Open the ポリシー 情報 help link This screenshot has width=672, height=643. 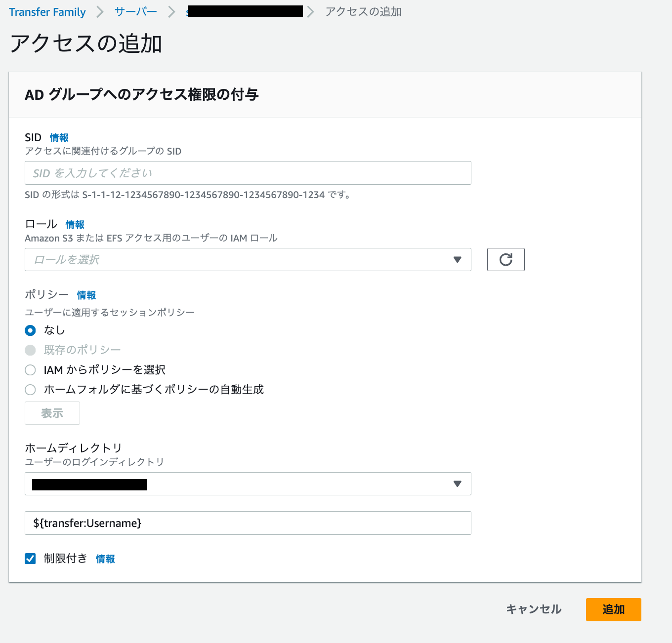tap(86, 295)
